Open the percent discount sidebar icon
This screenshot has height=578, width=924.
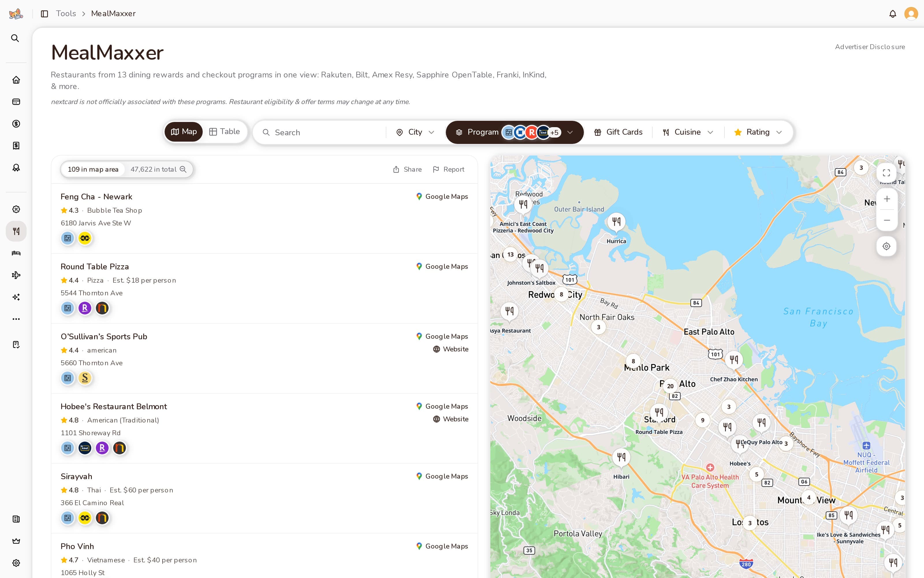coord(16,209)
